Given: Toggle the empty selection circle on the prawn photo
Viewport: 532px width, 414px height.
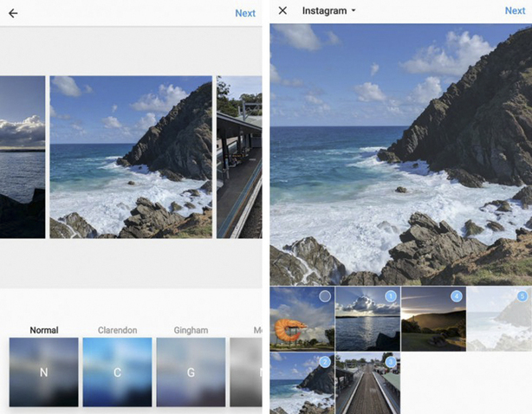Looking at the screenshot, I should (325, 296).
